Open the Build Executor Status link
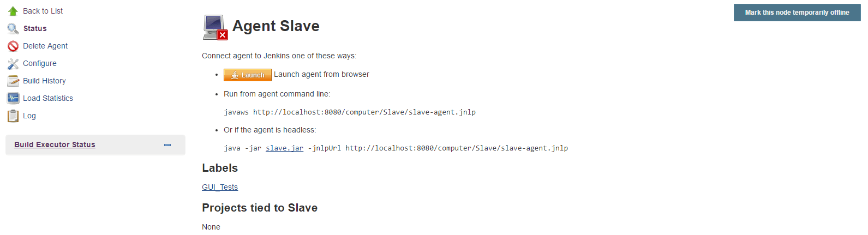 click(x=55, y=144)
